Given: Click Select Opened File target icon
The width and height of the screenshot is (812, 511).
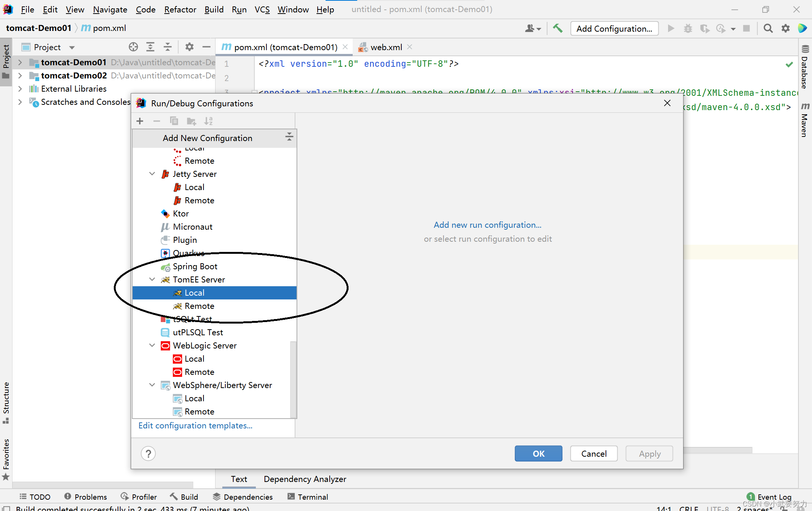Looking at the screenshot, I should [x=133, y=47].
